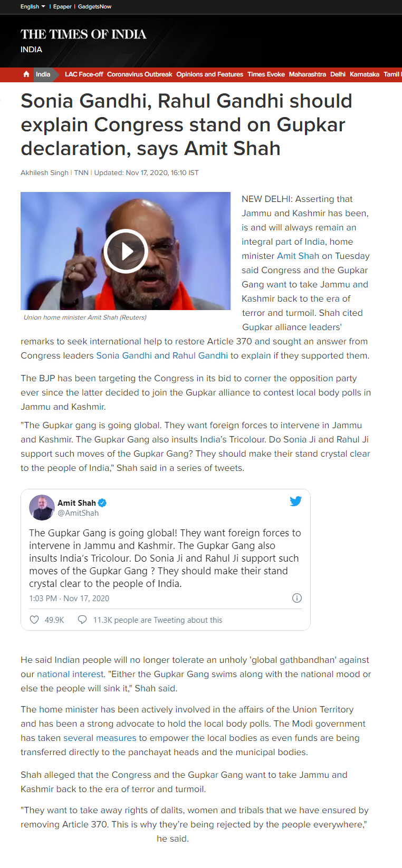The image size is (402, 868).
Task: Open the Epaper link in top bar
Action: click(x=62, y=6)
